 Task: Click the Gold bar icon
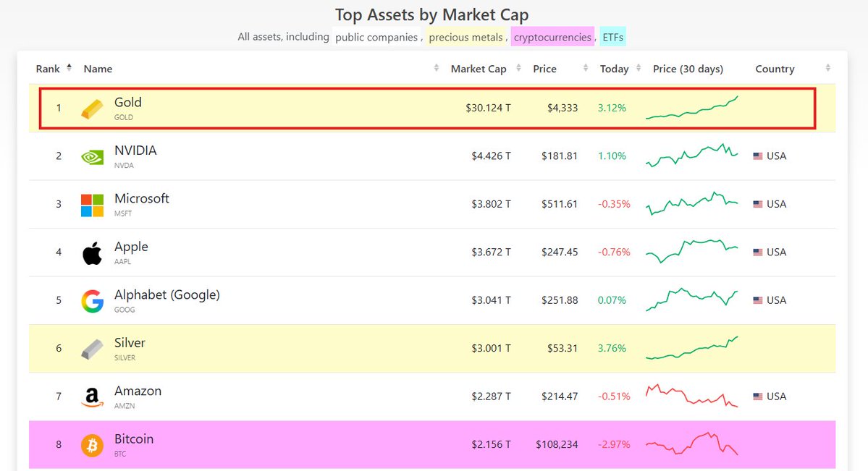pos(91,107)
